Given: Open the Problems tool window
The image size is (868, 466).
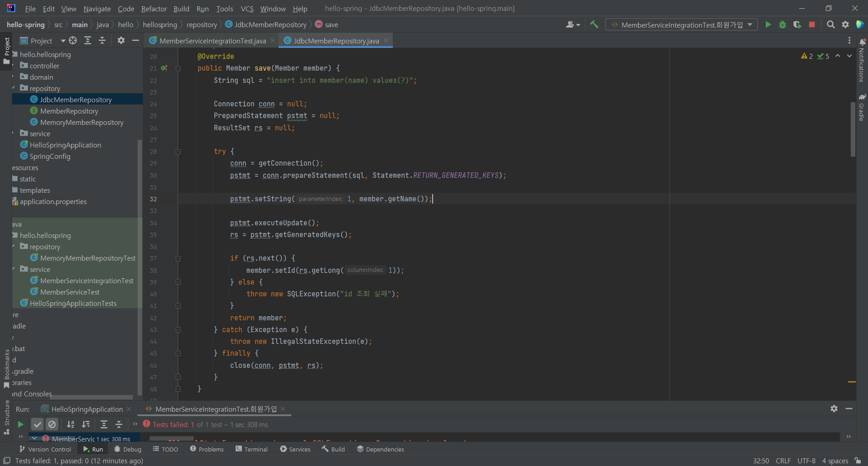Looking at the screenshot, I should [207, 449].
